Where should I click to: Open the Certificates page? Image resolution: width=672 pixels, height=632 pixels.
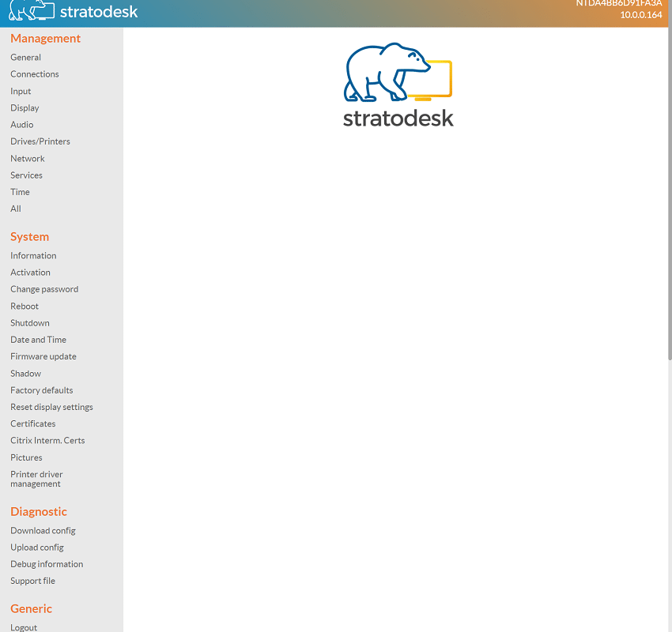point(33,423)
